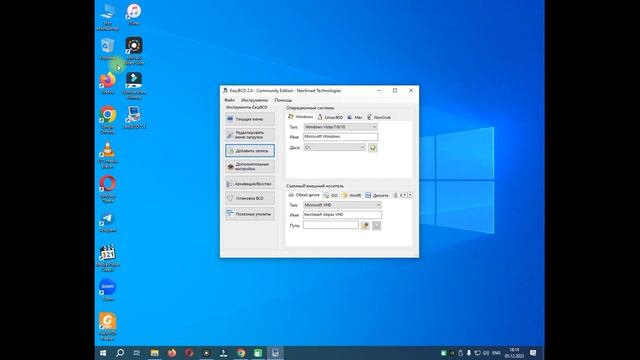Open the Zoom desktop shortcut
Screen dimensions: 640x360
click(108, 290)
